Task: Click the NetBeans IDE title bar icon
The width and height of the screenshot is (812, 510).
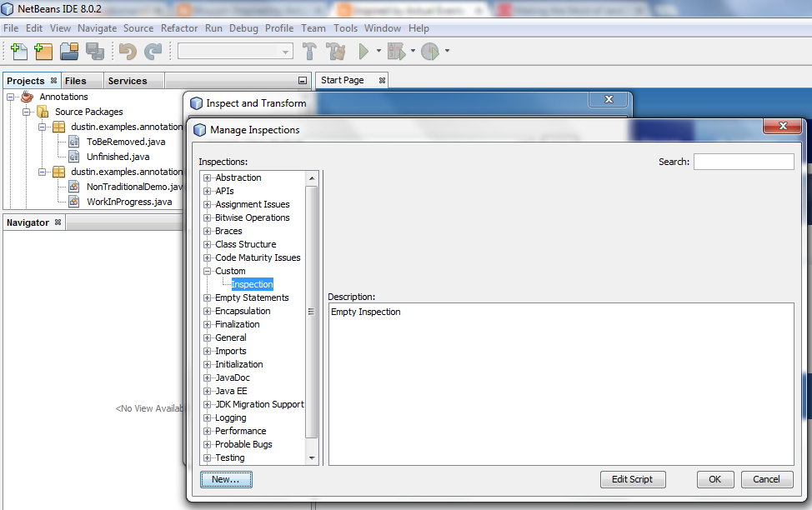Action: [8, 9]
